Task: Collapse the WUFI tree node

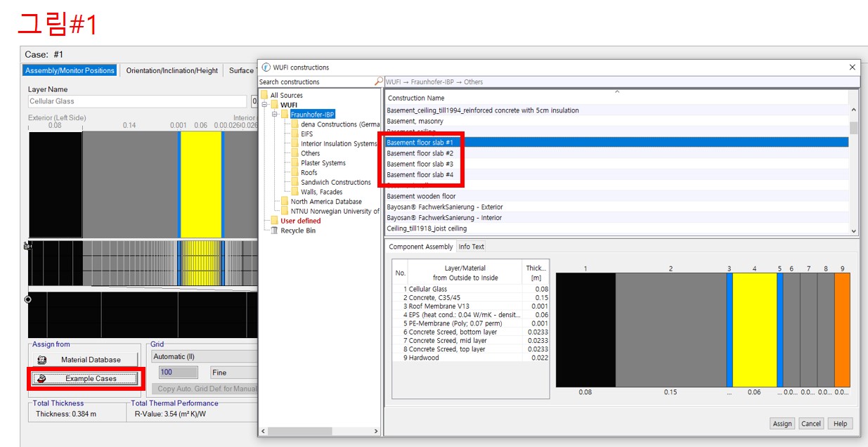Action: point(264,105)
